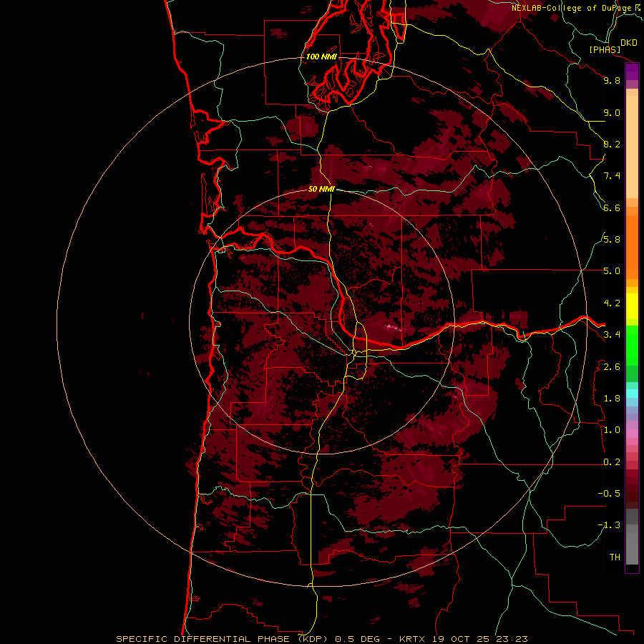Screen dimensions: 644x644
Task: Click the 1.0 scale value
Action: (x=612, y=430)
